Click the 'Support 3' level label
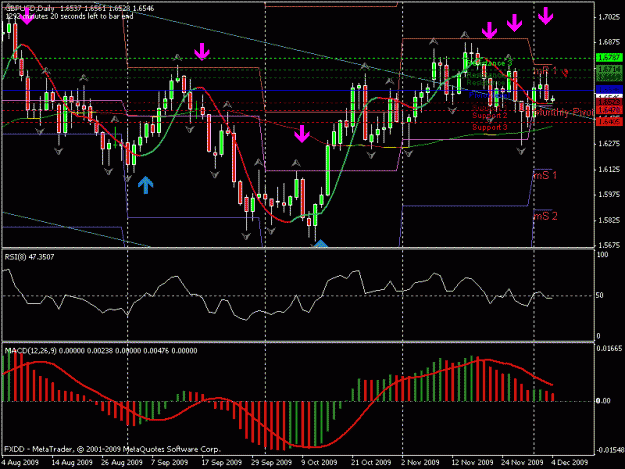Viewport: 625px width, 469px height. 490,127
